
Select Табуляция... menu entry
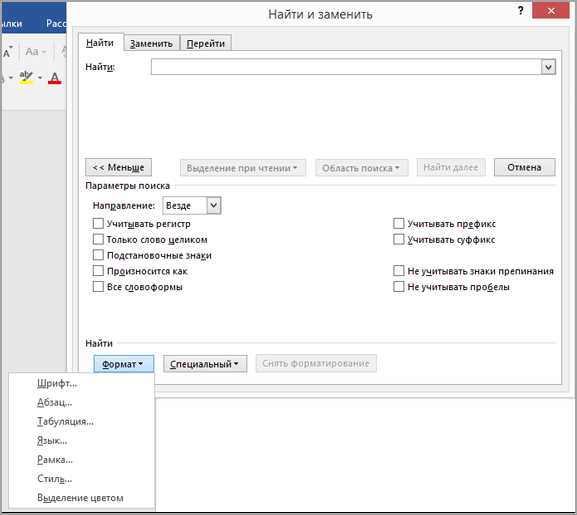(81, 422)
